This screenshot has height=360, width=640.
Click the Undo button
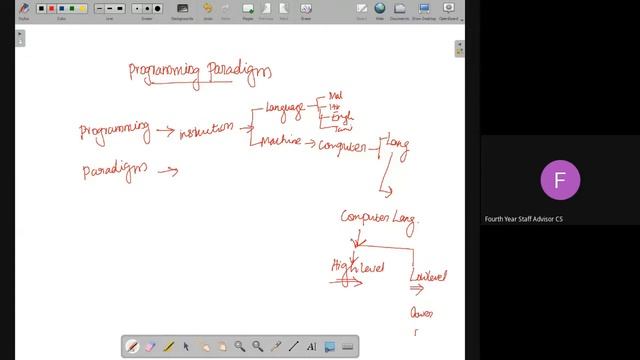pyautogui.click(x=208, y=11)
